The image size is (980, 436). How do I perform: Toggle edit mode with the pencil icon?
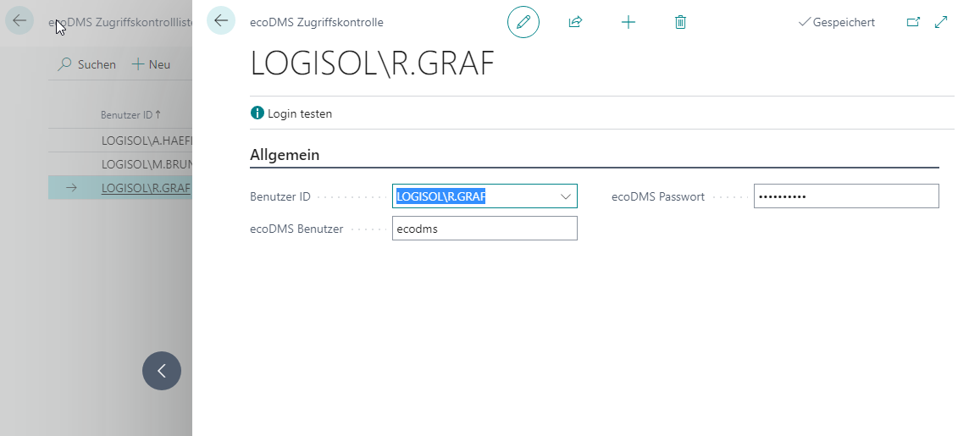523,22
